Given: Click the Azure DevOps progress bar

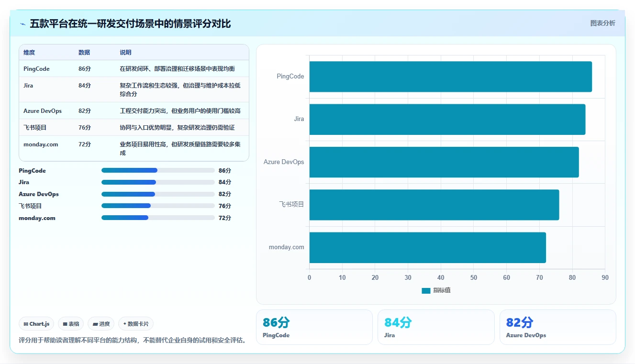Looking at the screenshot, I should 158,194.
